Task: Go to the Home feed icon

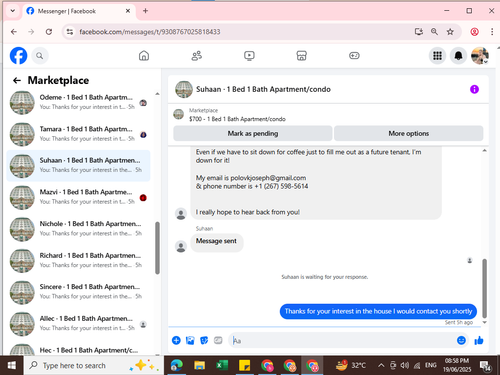Action: 144,56
